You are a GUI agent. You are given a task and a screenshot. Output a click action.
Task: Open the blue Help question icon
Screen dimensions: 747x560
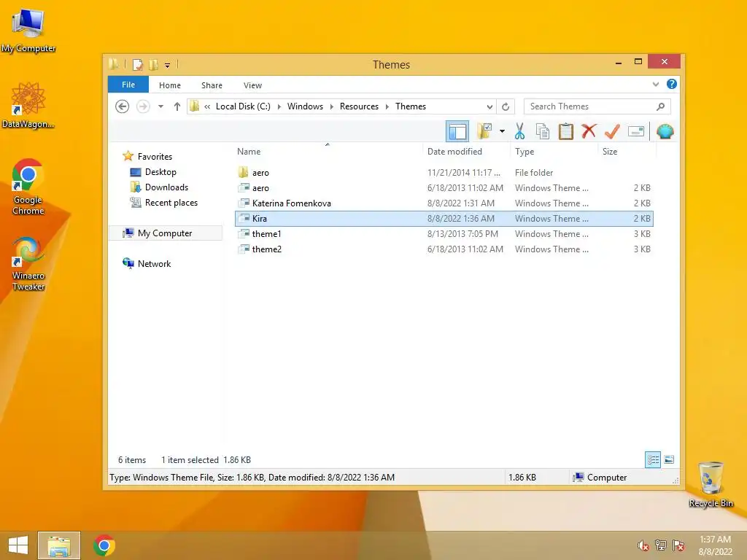click(672, 85)
